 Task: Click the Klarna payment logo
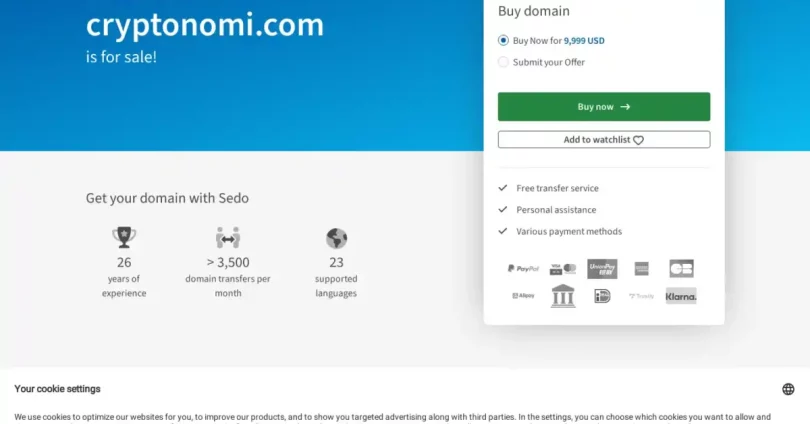click(x=681, y=296)
